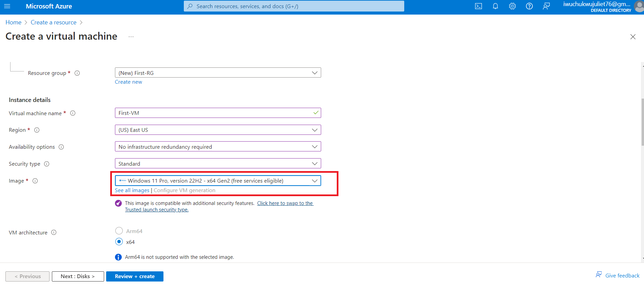Close the Create a virtual machine pane
The height and width of the screenshot is (291, 644).
(633, 37)
